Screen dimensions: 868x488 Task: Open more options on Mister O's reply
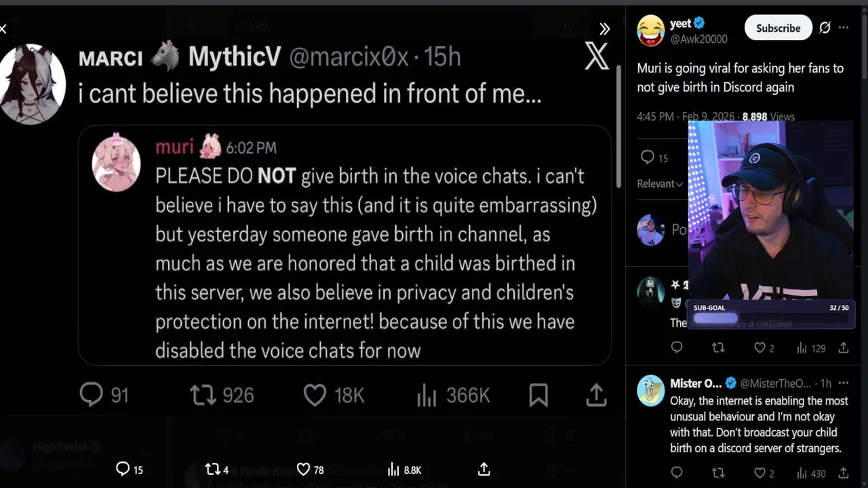click(844, 383)
